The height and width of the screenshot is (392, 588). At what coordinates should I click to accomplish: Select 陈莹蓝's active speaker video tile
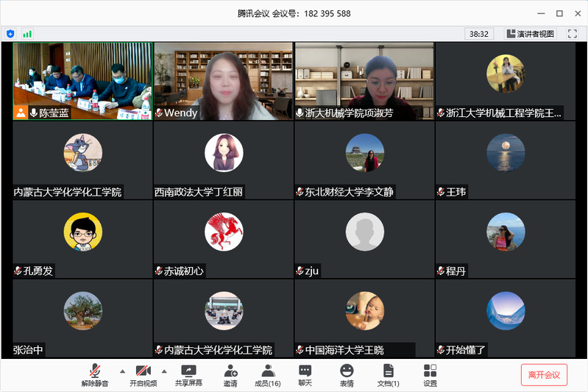pos(82,81)
